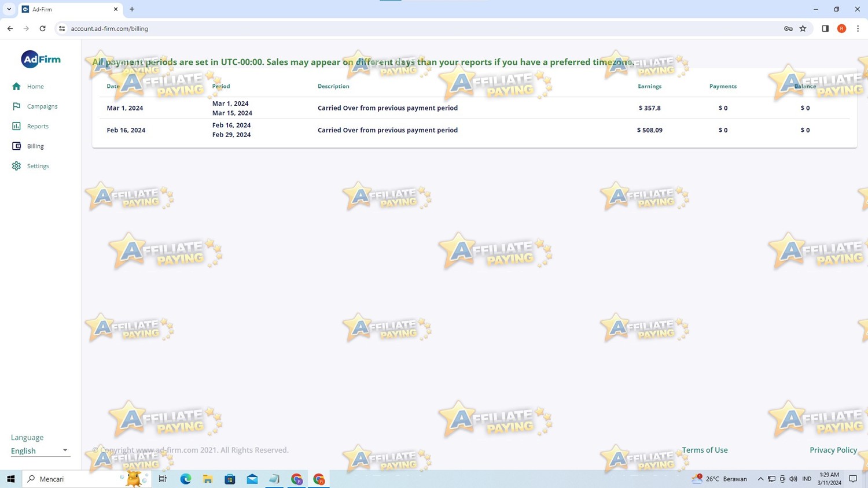Open the Chrome profile avatar
This screenshot has height=488, width=868.
pyautogui.click(x=841, y=28)
